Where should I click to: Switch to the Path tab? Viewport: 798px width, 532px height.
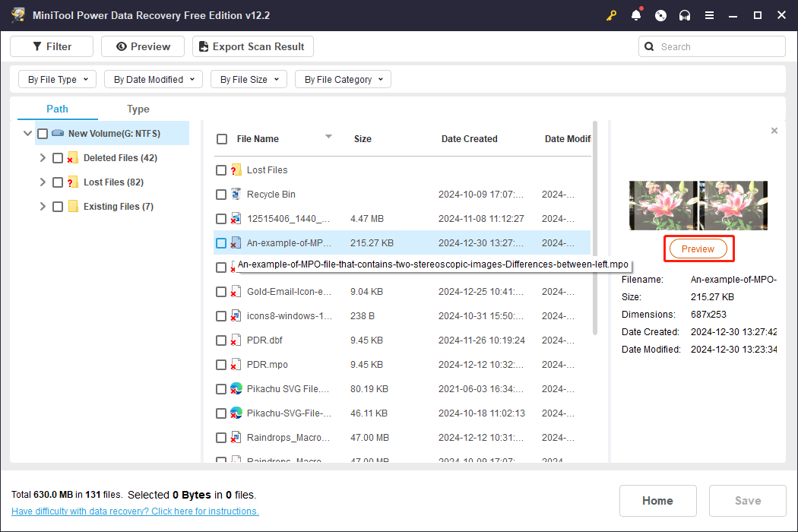(x=58, y=109)
